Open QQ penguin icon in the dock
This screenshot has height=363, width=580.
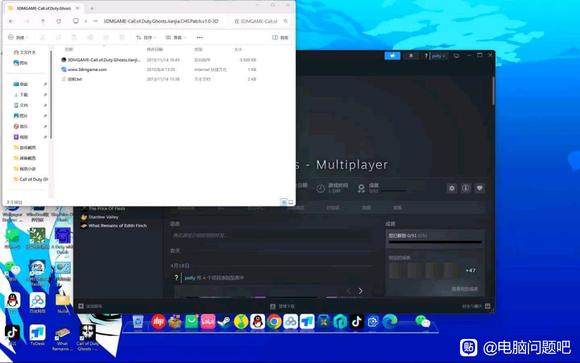257,322
